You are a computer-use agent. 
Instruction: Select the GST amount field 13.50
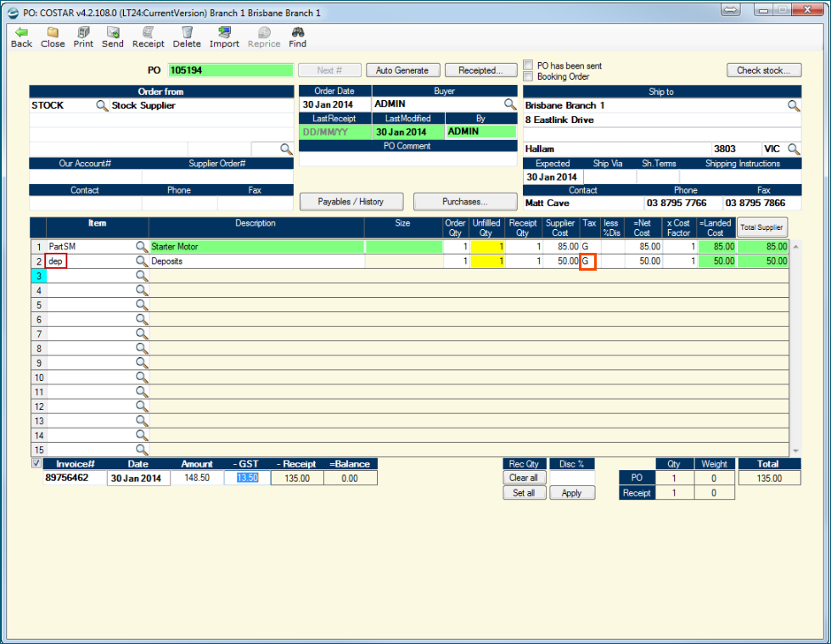pos(247,479)
